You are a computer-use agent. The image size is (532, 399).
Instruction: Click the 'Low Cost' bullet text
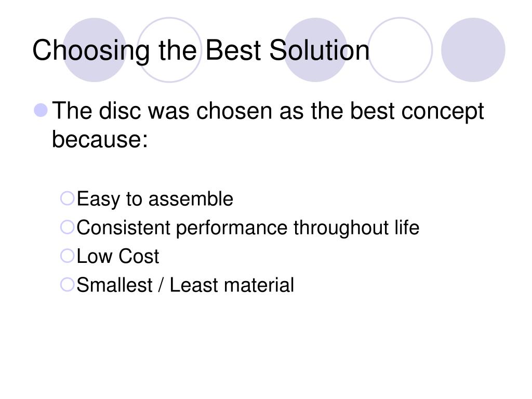point(118,256)
